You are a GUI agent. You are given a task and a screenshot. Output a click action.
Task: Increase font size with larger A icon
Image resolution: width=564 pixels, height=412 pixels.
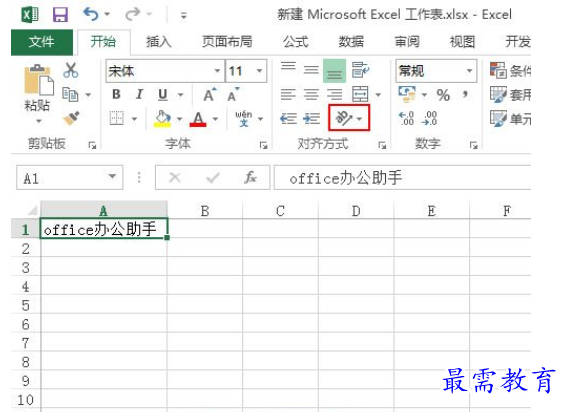coord(210,95)
